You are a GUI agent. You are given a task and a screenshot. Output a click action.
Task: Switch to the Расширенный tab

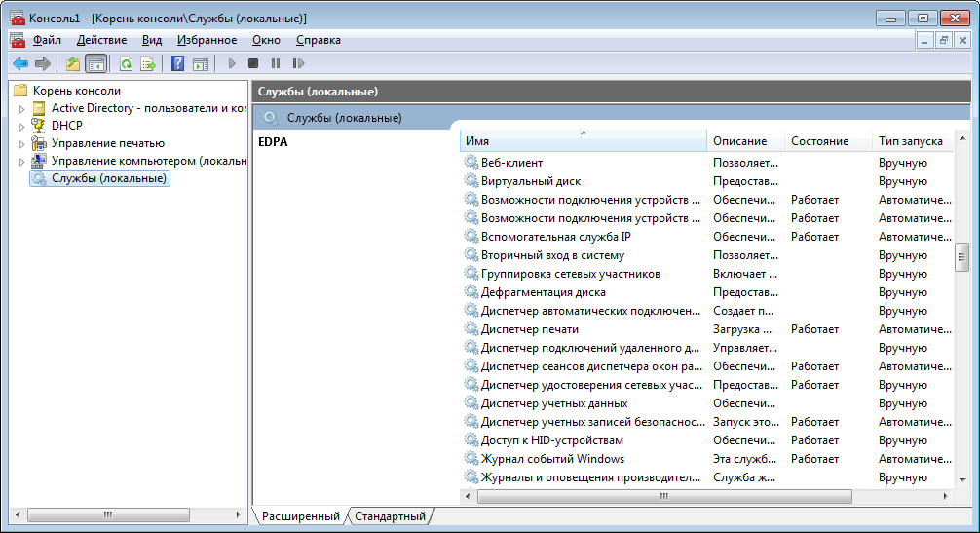point(301,516)
